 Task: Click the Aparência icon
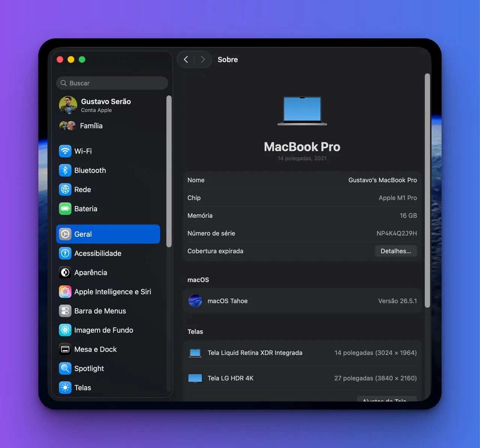click(65, 272)
